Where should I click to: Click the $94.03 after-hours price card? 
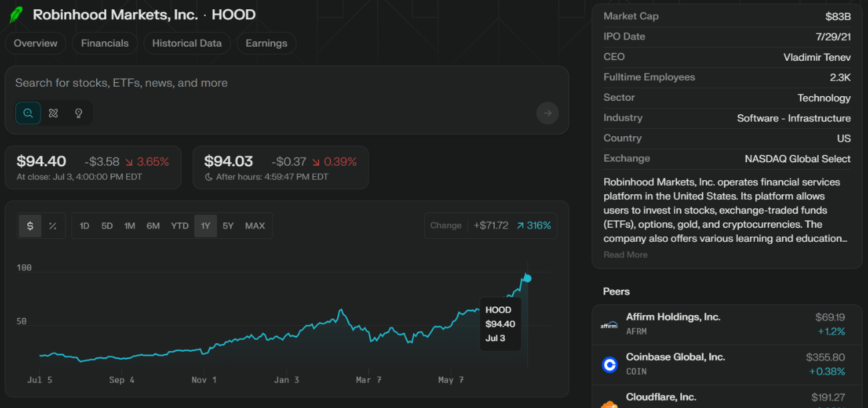pyautogui.click(x=280, y=168)
